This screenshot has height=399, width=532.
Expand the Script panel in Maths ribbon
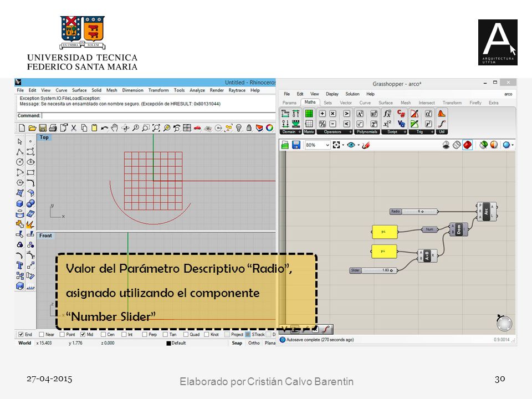click(x=405, y=132)
